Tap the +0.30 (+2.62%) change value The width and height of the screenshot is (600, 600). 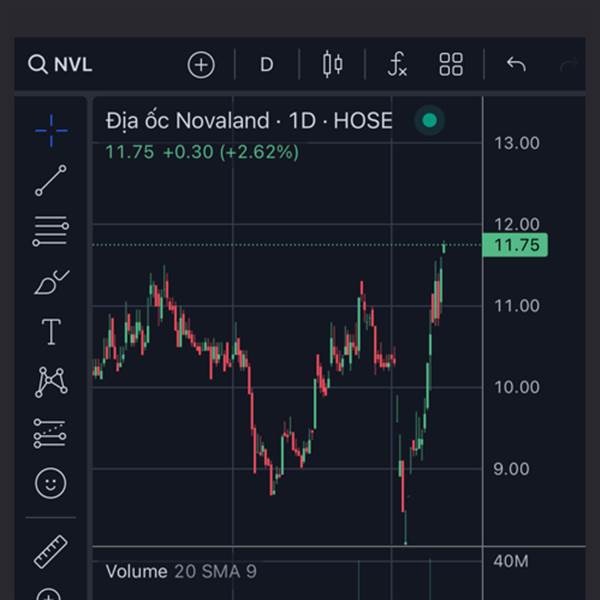point(231,152)
